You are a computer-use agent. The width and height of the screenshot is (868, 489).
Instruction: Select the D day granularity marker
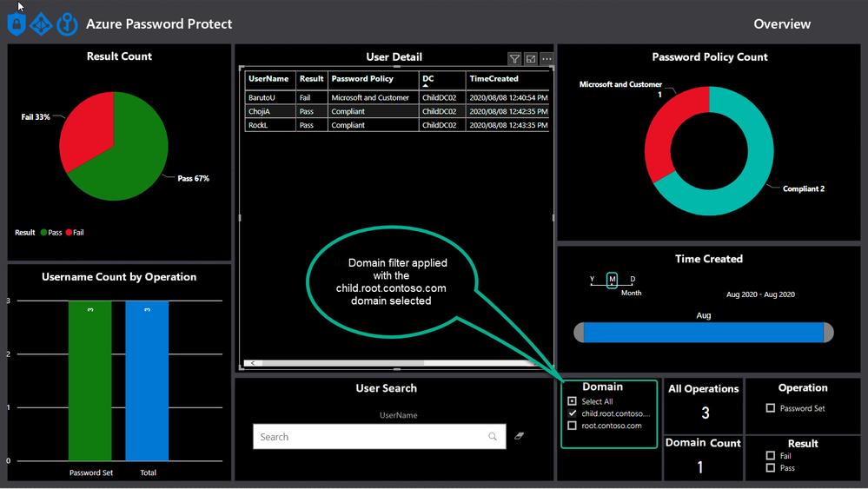[x=633, y=280]
